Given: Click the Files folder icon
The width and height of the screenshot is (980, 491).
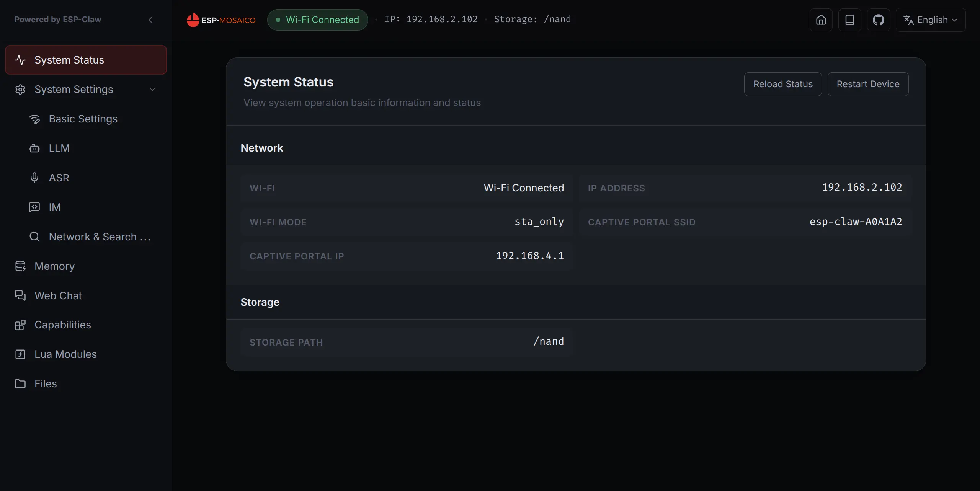Looking at the screenshot, I should (x=20, y=384).
